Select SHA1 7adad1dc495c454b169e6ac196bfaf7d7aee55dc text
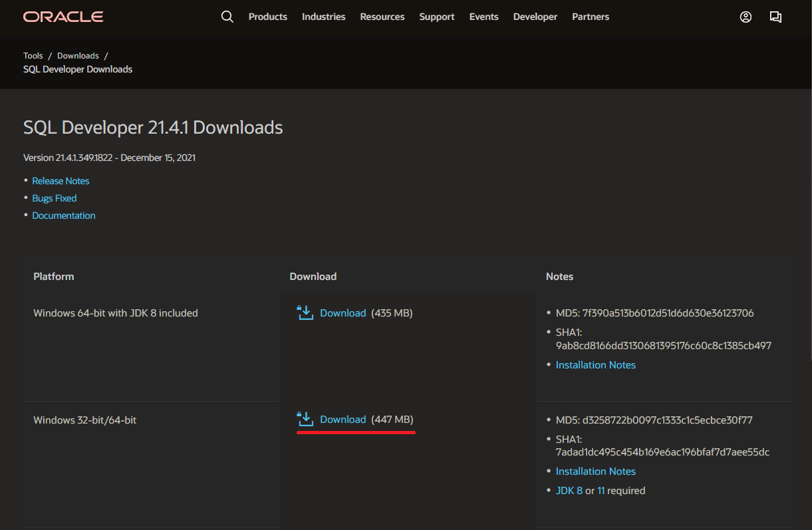Viewport: 812px width, 530px height. click(662, 446)
